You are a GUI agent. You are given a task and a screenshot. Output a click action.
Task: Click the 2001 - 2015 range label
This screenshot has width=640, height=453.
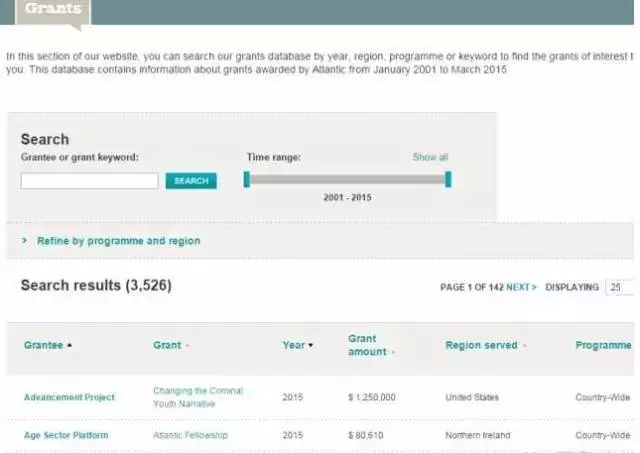click(347, 198)
